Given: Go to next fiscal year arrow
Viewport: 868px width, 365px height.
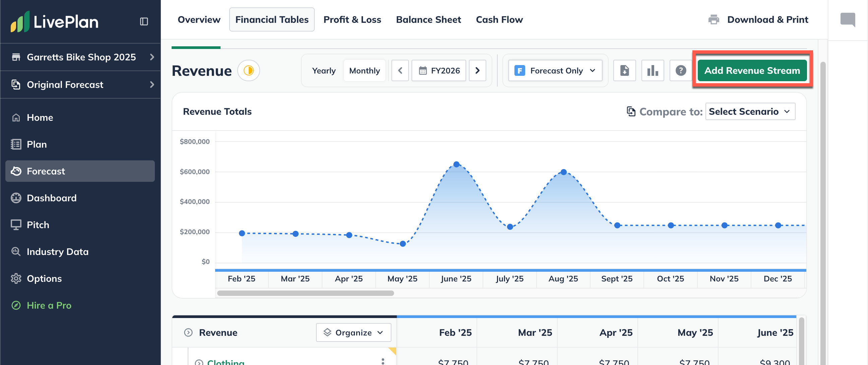Looking at the screenshot, I should 477,70.
